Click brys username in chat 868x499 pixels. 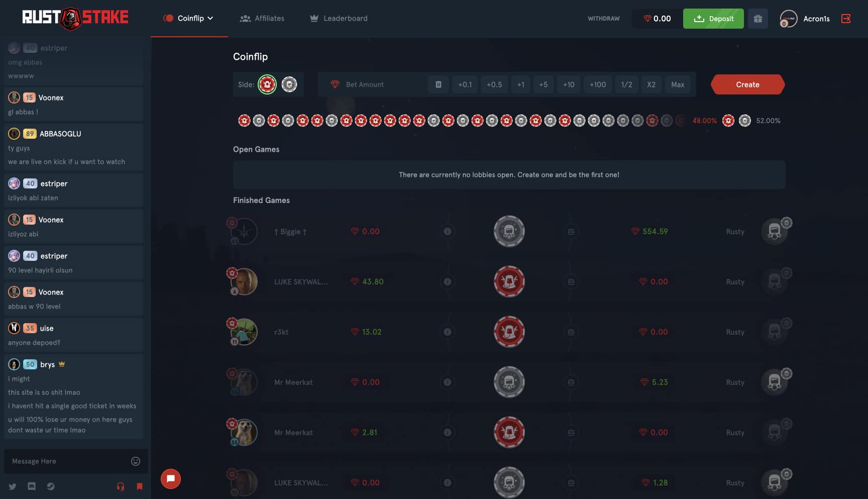click(x=48, y=364)
